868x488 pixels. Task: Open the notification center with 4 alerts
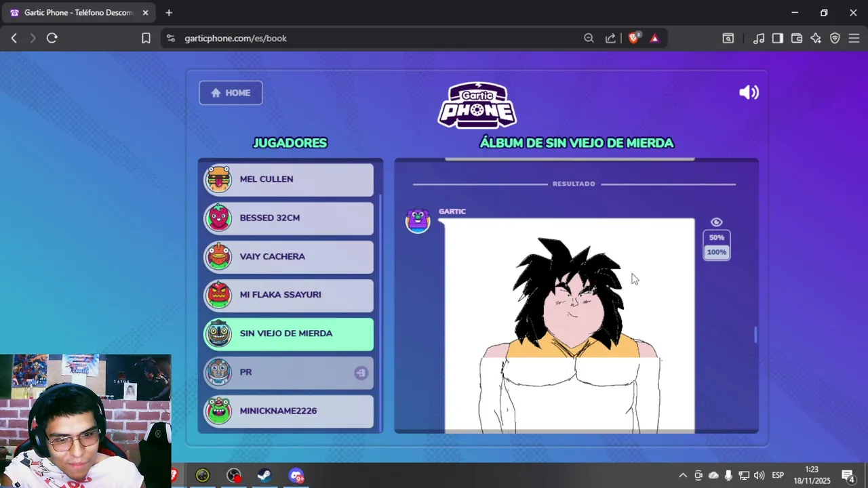[848, 476]
